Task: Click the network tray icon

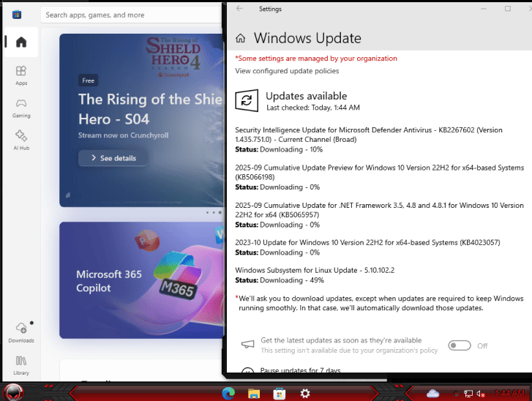Action: [468, 394]
